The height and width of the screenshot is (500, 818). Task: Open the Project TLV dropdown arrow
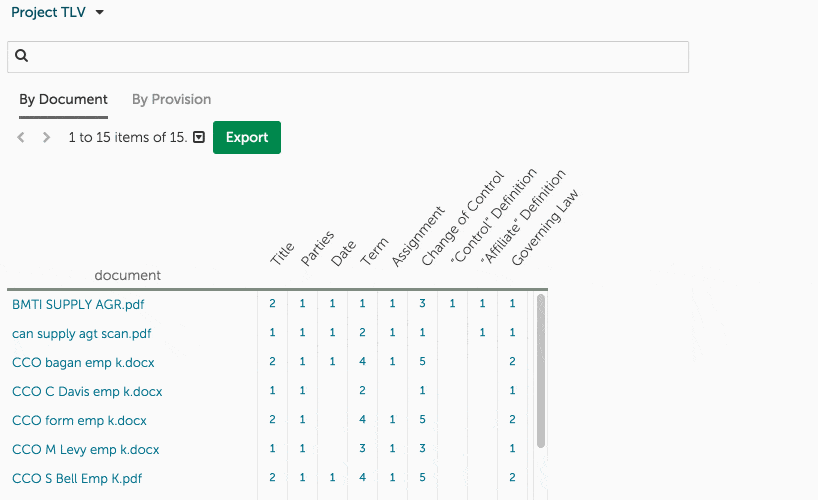(100, 13)
